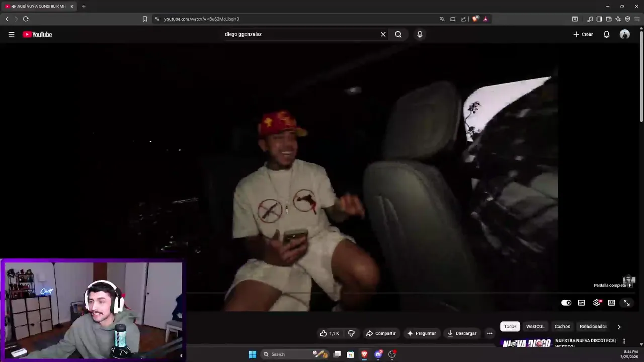Click the Compartir share button
Image resolution: width=644 pixels, height=362 pixels.
381,333
